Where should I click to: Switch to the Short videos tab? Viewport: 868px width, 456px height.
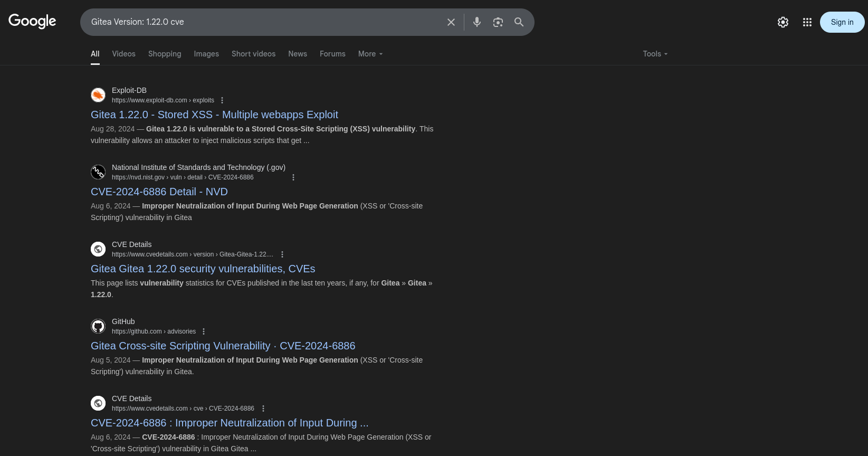coord(253,54)
